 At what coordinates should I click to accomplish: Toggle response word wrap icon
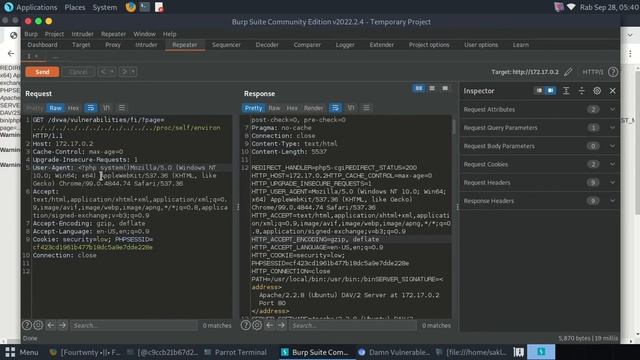coord(336,108)
